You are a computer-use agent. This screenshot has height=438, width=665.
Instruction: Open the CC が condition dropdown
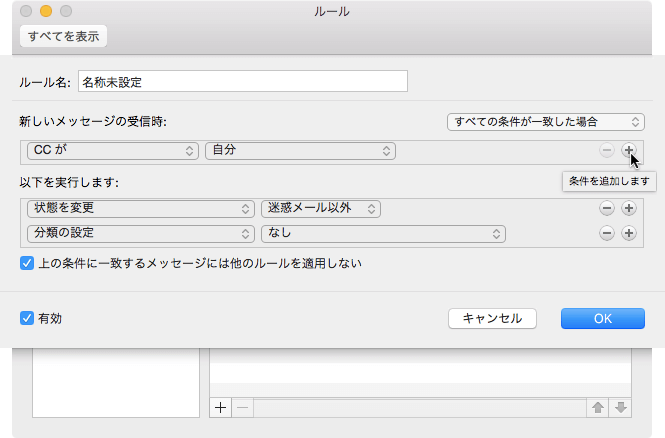click(x=110, y=150)
